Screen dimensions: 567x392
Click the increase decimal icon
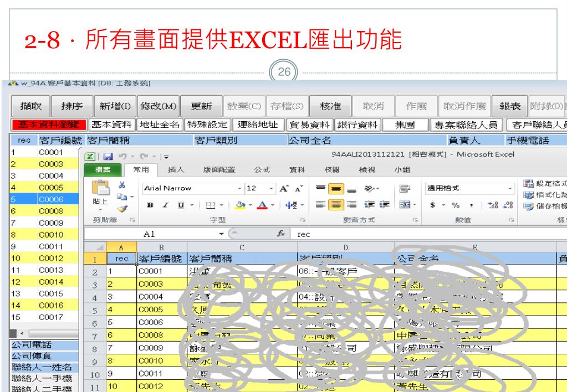click(x=493, y=205)
